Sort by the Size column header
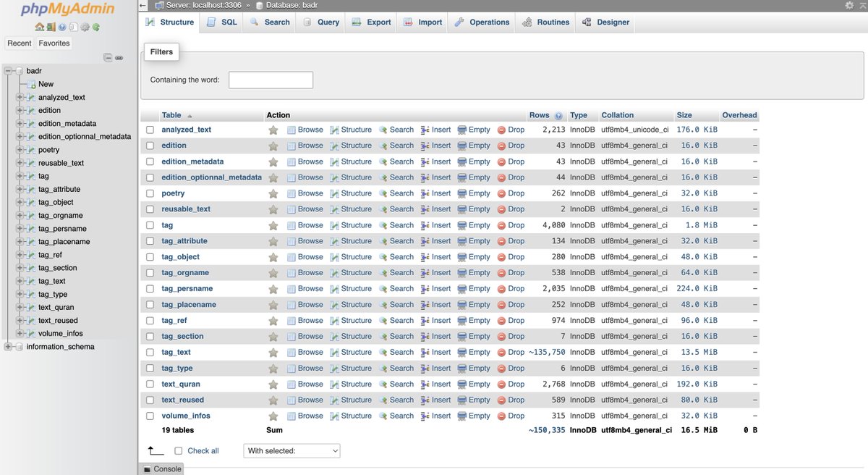The width and height of the screenshot is (868, 475). (x=684, y=115)
